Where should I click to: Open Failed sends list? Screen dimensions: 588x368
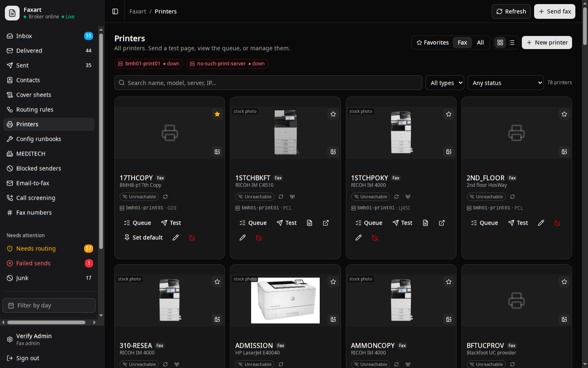click(x=49, y=263)
